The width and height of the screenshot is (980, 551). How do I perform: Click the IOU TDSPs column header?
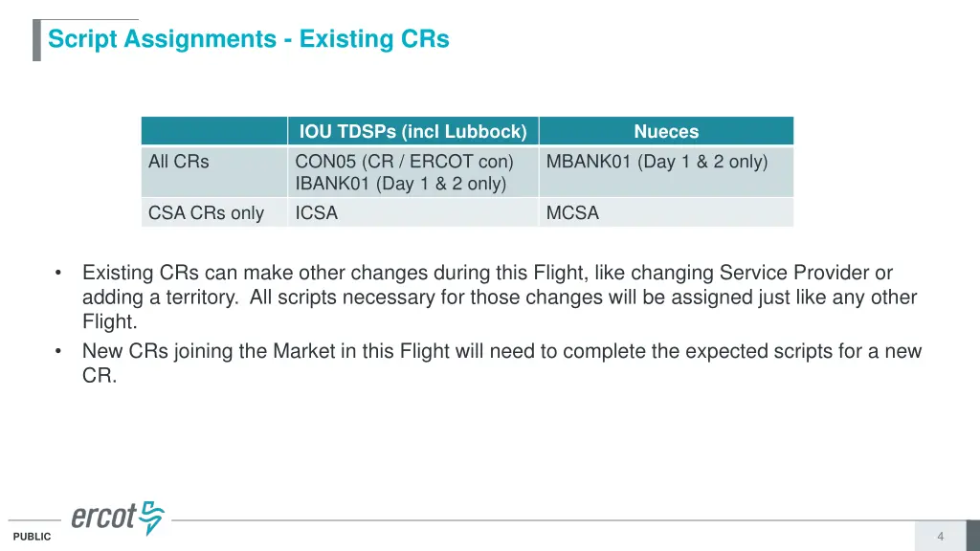[413, 131]
